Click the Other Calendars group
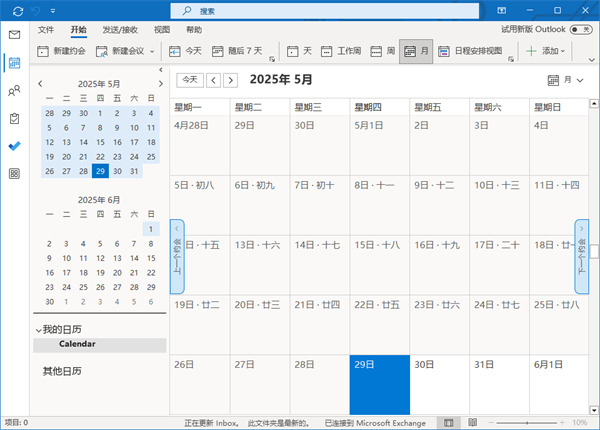 point(62,371)
